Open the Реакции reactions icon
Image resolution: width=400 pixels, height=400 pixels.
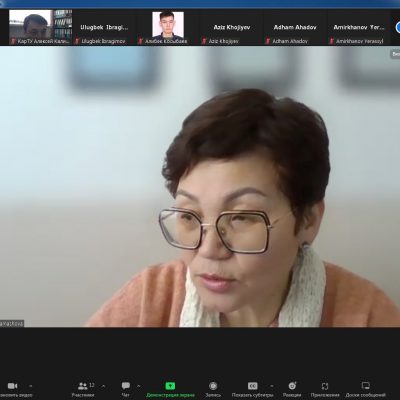pyautogui.click(x=292, y=389)
